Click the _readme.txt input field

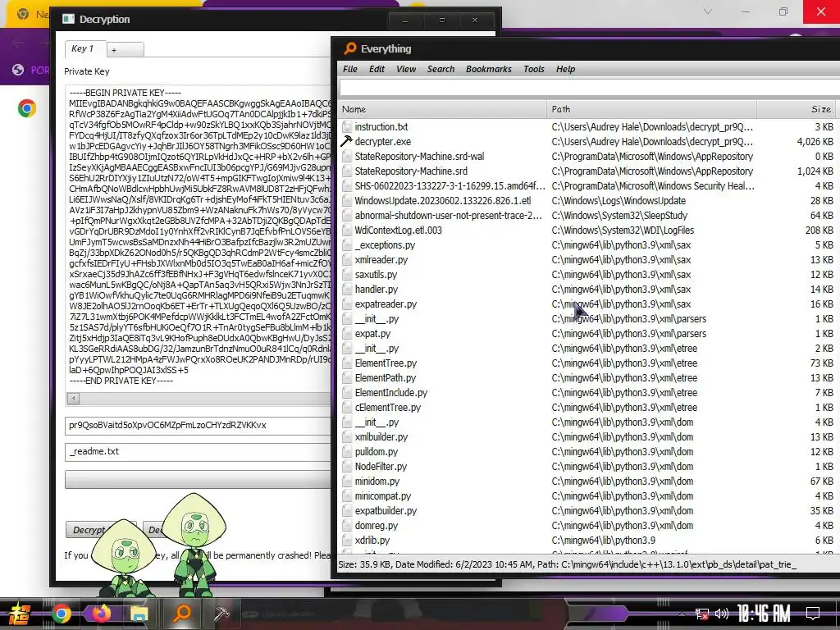pos(199,452)
